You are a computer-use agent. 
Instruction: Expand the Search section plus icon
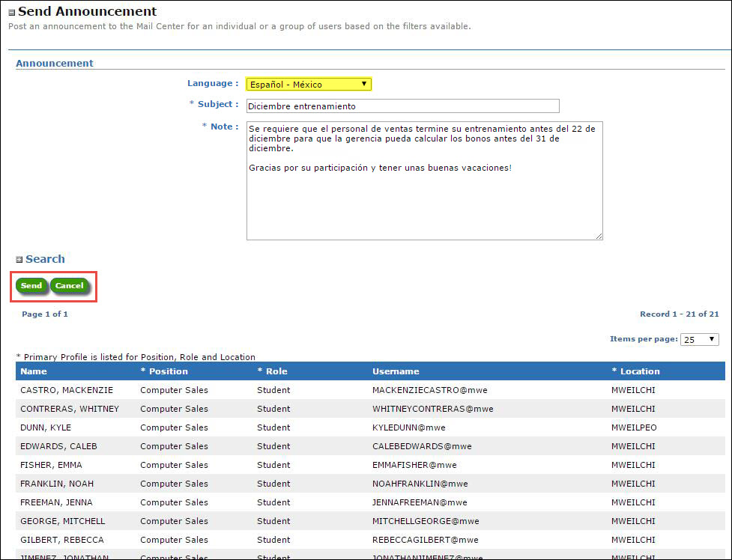[19, 260]
